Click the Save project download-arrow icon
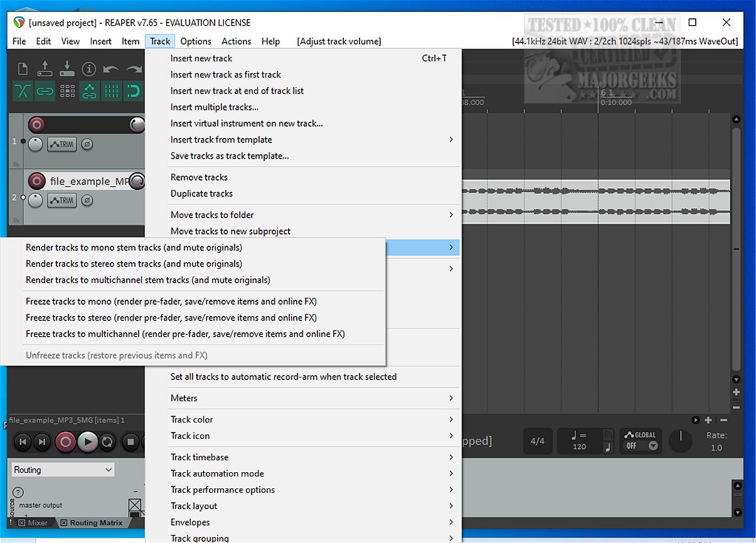The width and height of the screenshot is (756, 543). click(x=67, y=68)
